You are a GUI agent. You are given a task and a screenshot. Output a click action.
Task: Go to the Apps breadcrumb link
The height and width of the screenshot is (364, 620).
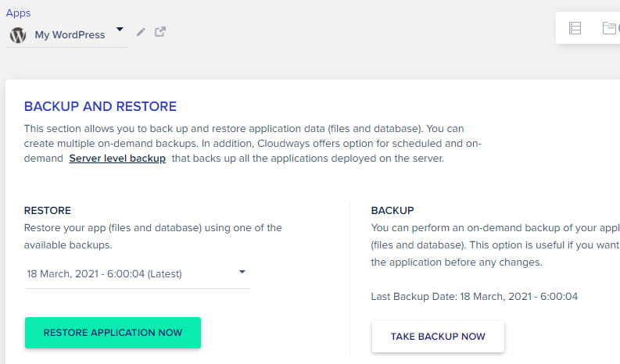[x=18, y=12]
